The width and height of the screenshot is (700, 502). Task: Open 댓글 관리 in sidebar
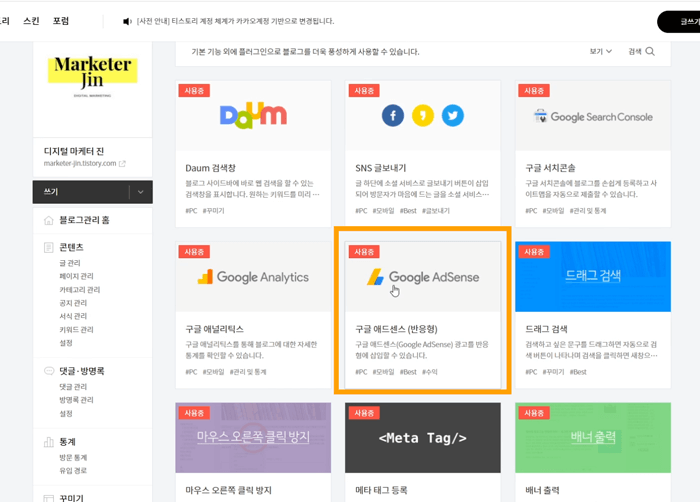point(73,387)
